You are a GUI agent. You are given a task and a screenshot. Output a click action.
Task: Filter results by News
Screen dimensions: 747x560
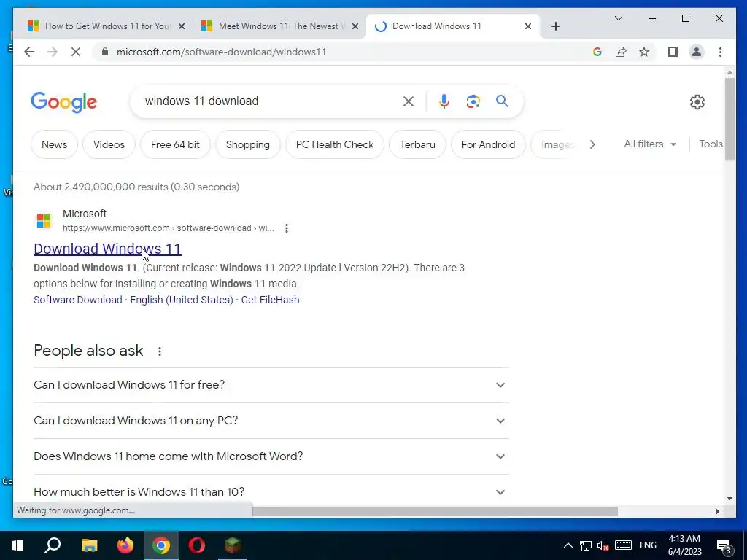click(54, 144)
